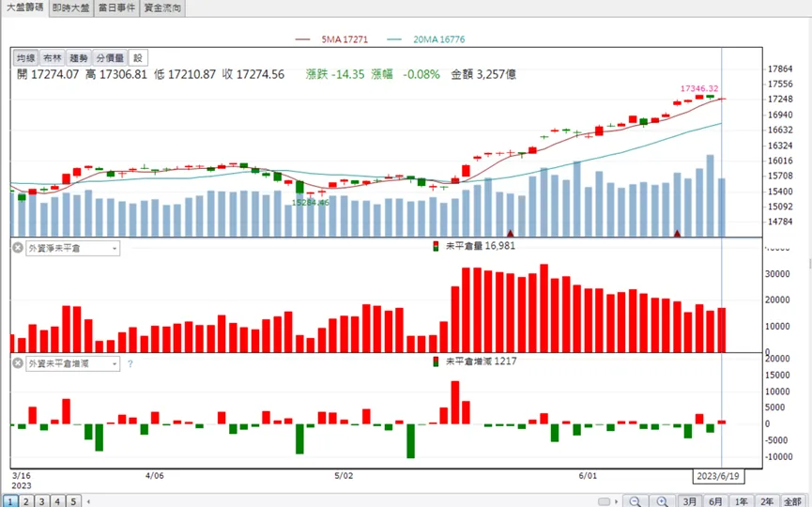
Task: Click the 收 17274.56 closing price
Action: (253, 74)
